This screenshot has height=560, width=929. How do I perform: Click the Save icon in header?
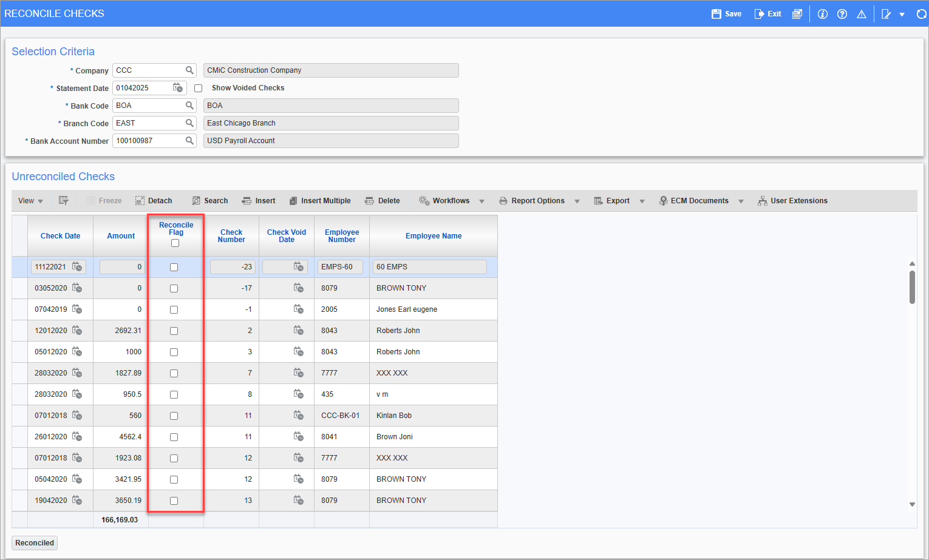coord(716,14)
